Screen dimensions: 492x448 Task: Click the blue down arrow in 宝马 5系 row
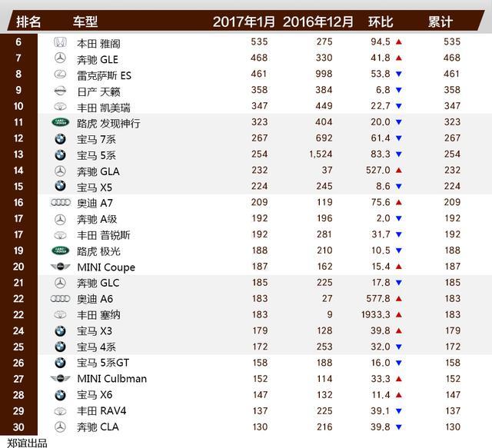(399, 154)
